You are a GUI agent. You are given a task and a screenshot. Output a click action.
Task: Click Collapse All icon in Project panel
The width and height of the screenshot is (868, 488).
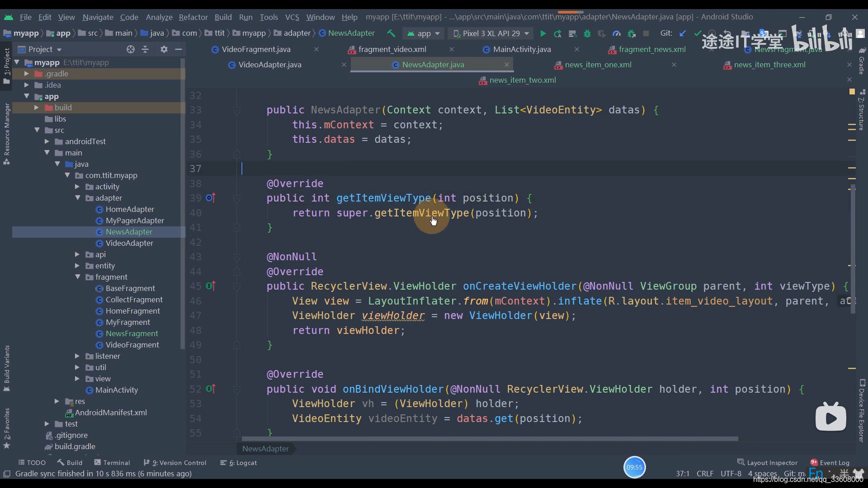point(145,49)
